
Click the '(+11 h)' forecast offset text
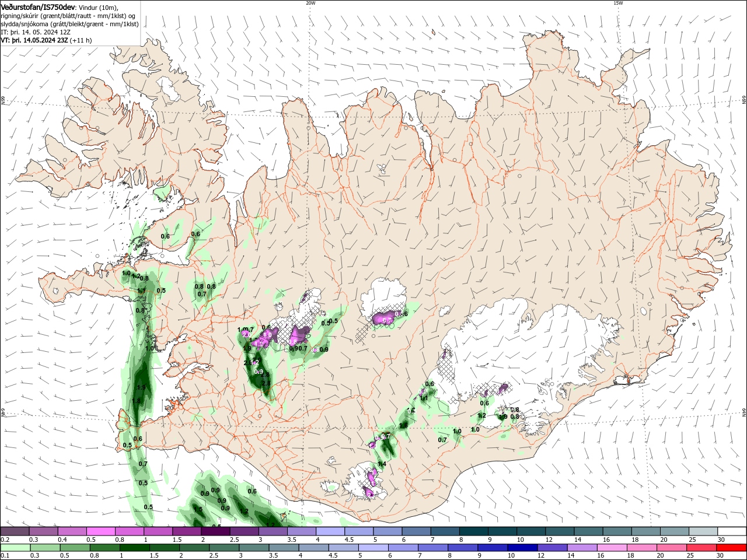click(81, 40)
